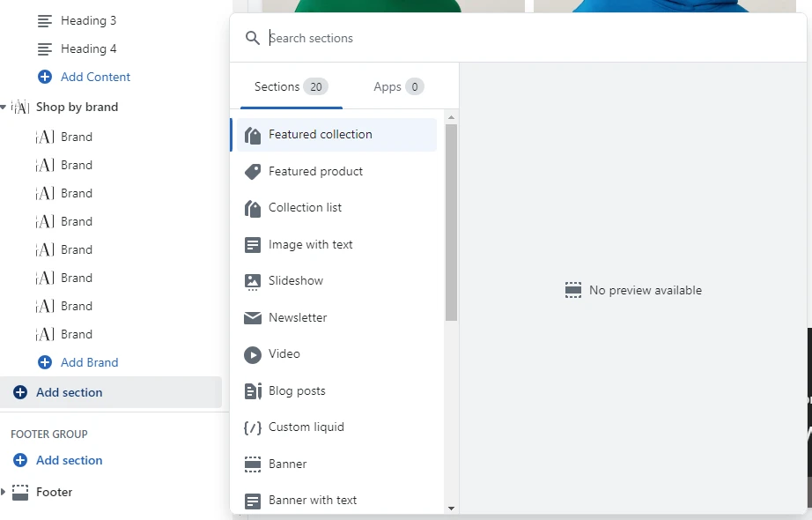Click Add Brand link

pyautogui.click(x=89, y=362)
